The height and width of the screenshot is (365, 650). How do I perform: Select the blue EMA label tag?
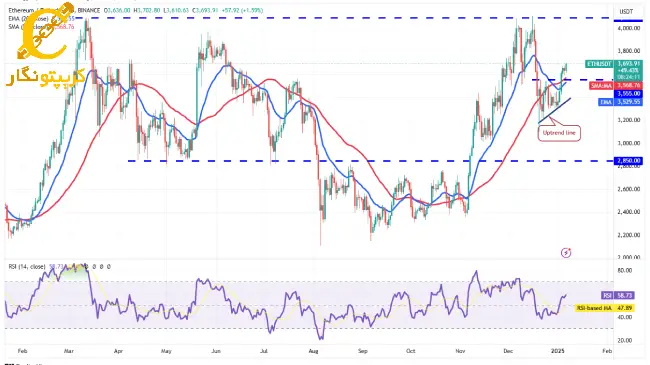click(606, 102)
